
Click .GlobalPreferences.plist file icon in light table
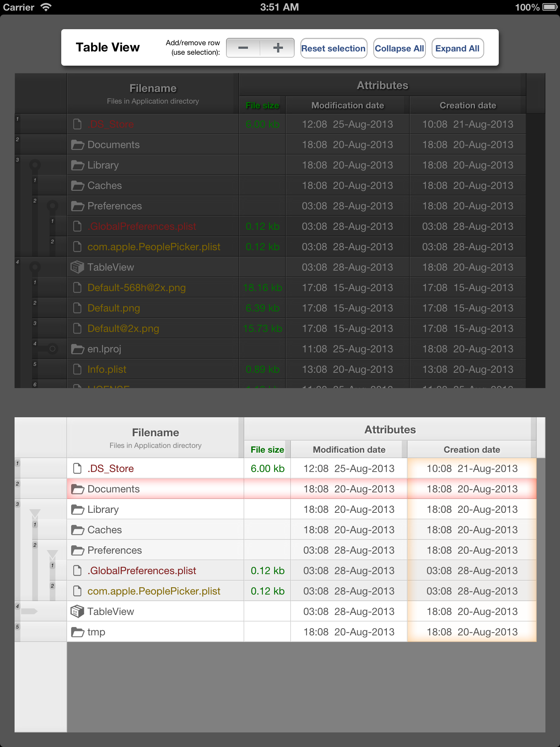[x=77, y=570]
